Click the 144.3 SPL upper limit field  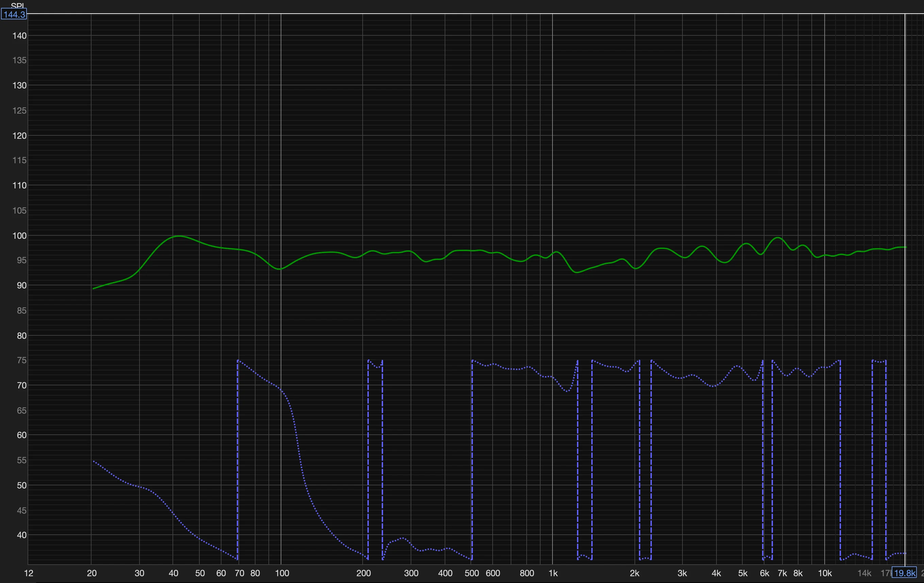(14, 15)
